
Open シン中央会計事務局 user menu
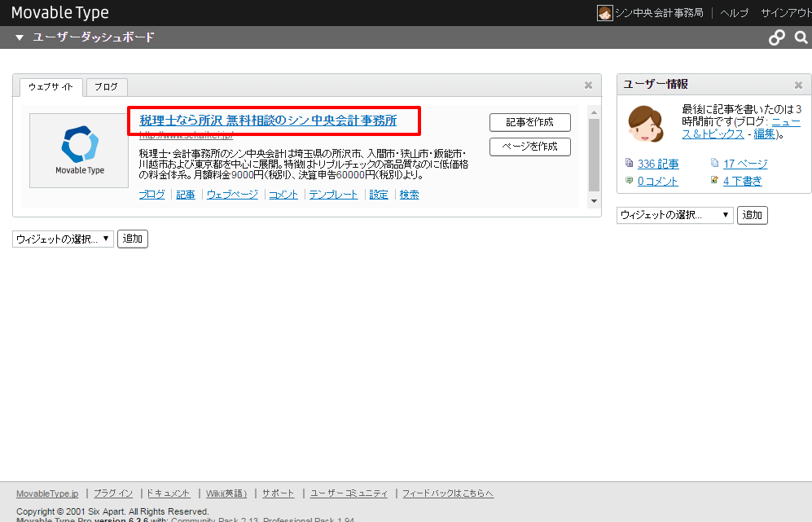(x=659, y=13)
